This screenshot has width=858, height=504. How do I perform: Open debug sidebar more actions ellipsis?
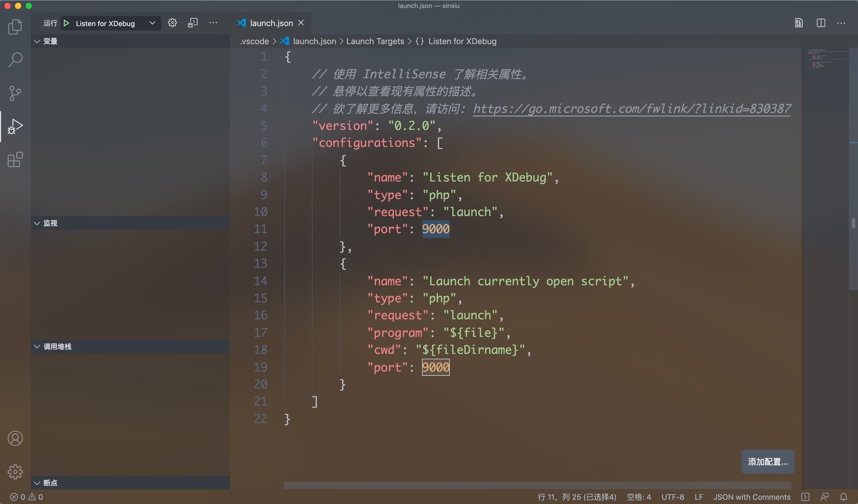pyautogui.click(x=213, y=23)
